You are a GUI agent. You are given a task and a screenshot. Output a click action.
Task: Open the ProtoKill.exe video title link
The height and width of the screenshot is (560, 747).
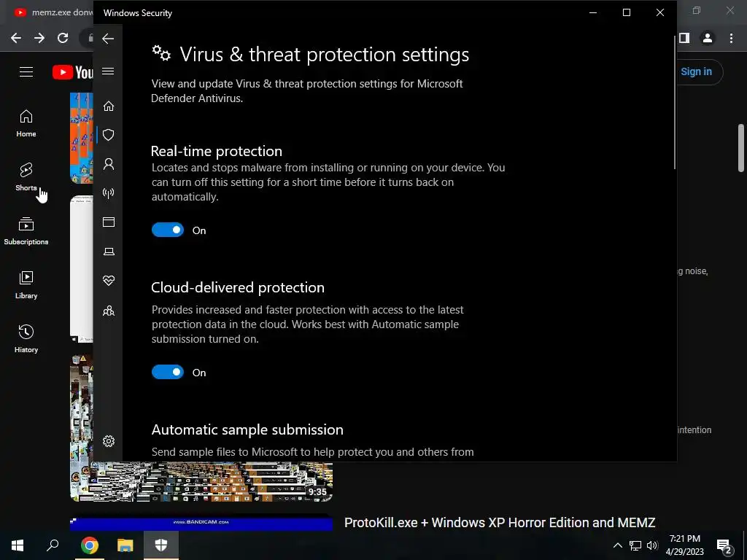[500, 522]
